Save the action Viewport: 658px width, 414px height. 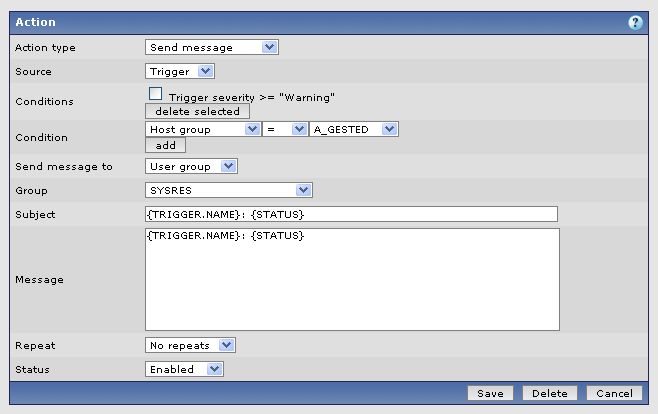[x=490, y=393]
